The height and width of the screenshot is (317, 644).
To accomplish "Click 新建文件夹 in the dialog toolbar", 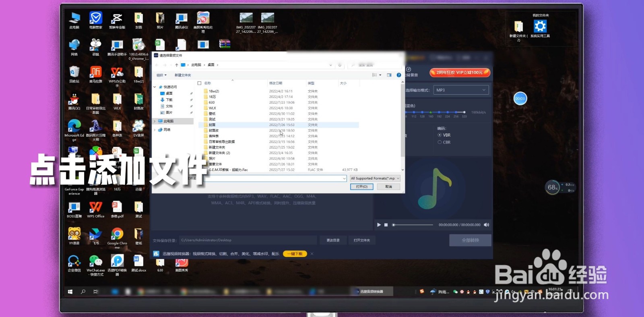I will (183, 75).
